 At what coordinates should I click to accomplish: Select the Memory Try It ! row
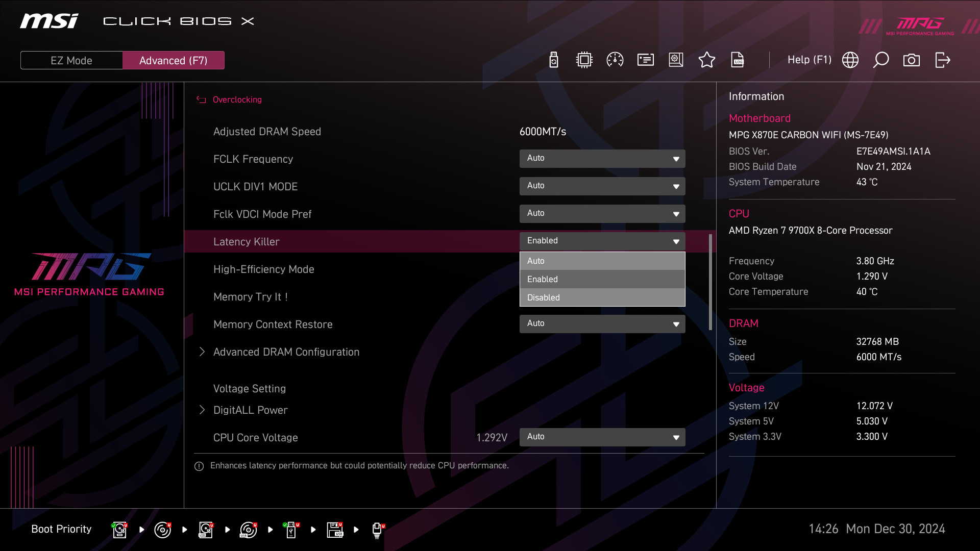(250, 297)
